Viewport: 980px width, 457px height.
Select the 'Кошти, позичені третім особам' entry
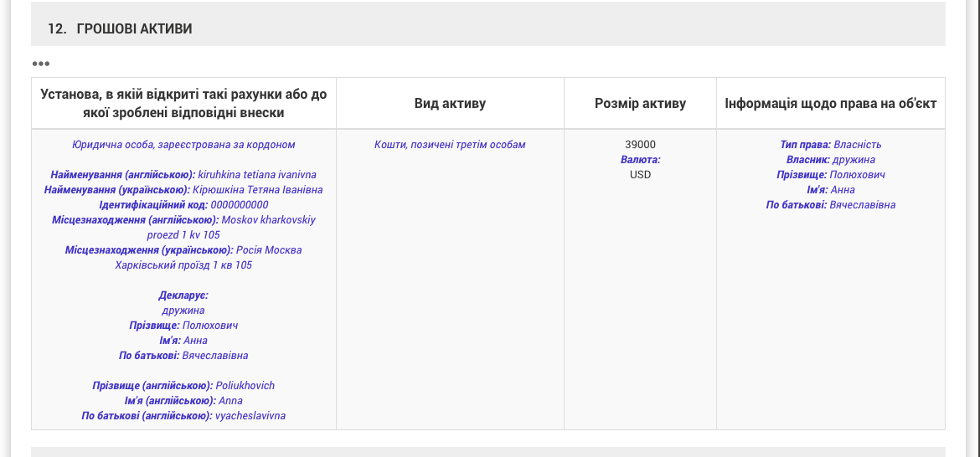pyautogui.click(x=450, y=145)
